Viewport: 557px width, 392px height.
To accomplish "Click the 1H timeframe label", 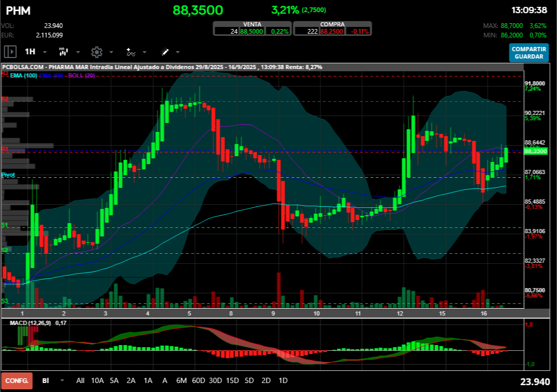I will coord(30,52).
